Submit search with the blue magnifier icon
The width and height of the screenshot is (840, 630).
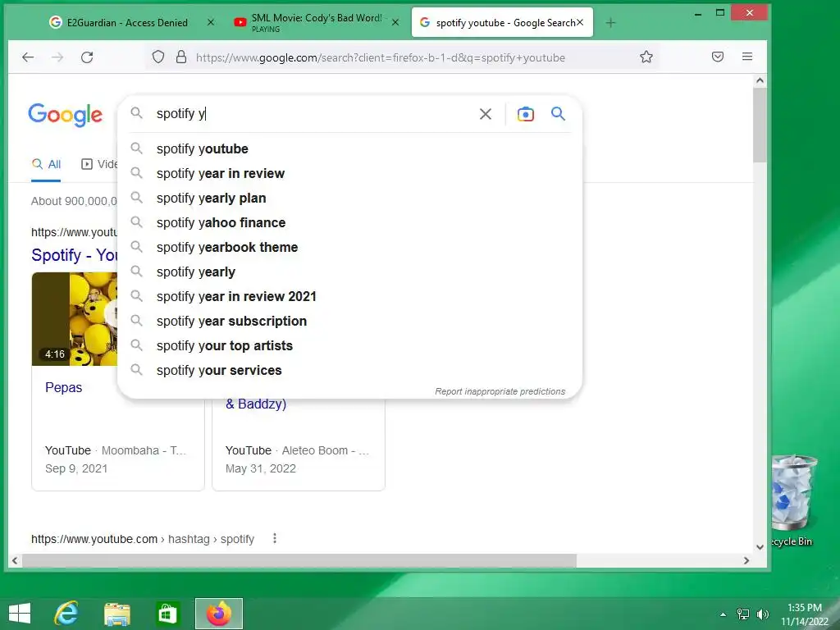coord(558,113)
